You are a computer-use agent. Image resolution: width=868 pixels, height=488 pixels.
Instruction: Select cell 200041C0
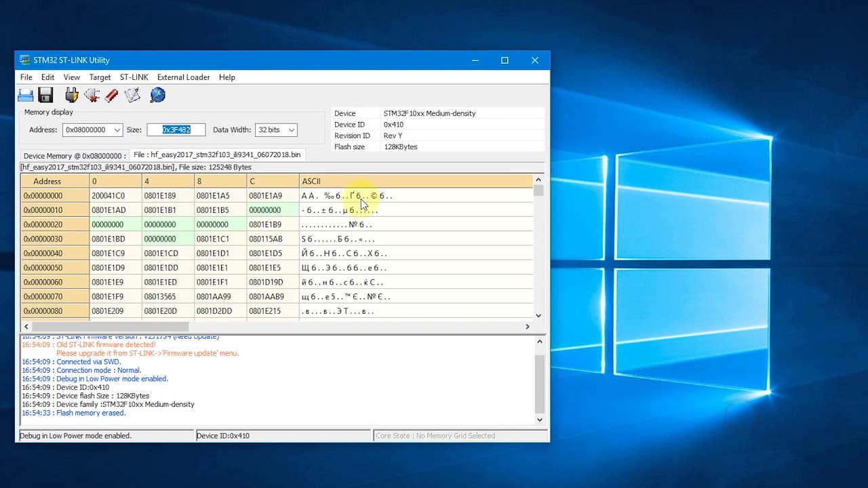[x=115, y=196]
